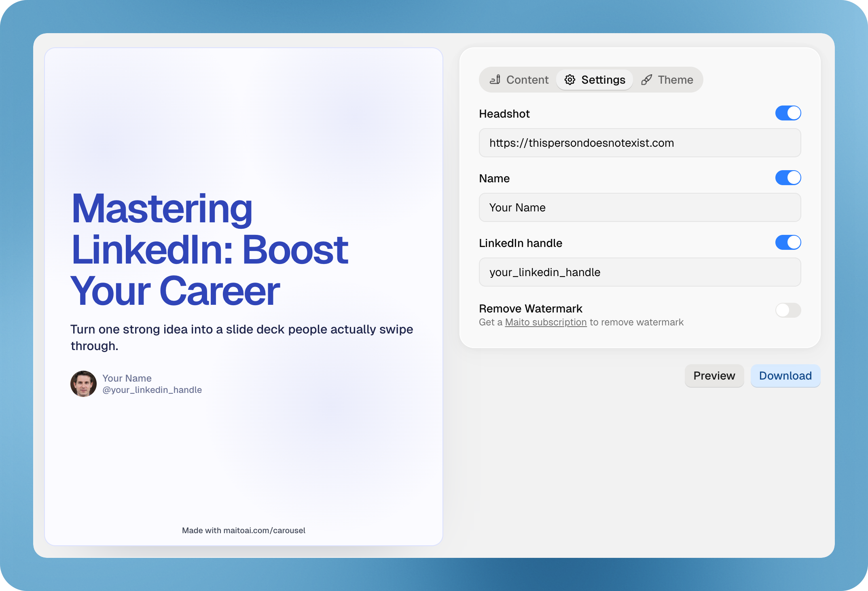Click the headshot avatar on the slide
This screenshot has height=591, width=868.
[x=83, y=384]
